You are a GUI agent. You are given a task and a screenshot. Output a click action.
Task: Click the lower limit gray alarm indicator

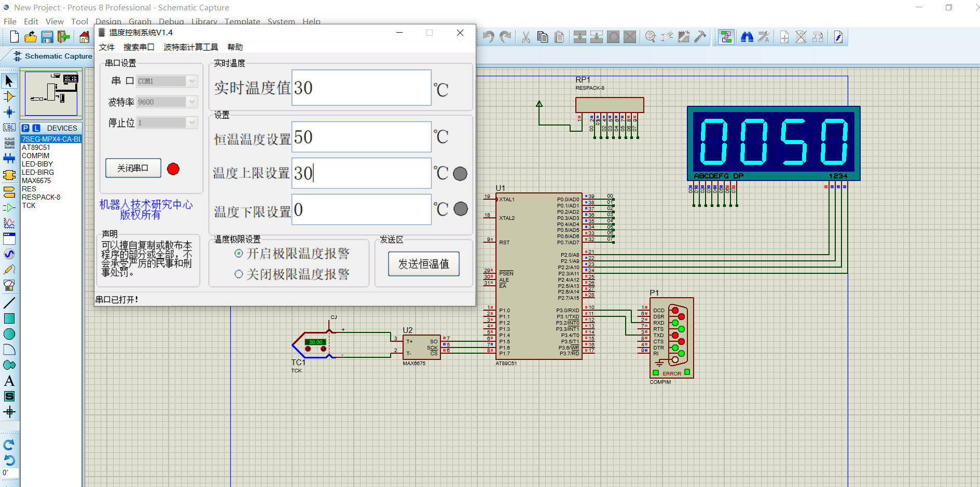(x=460, y=209)
